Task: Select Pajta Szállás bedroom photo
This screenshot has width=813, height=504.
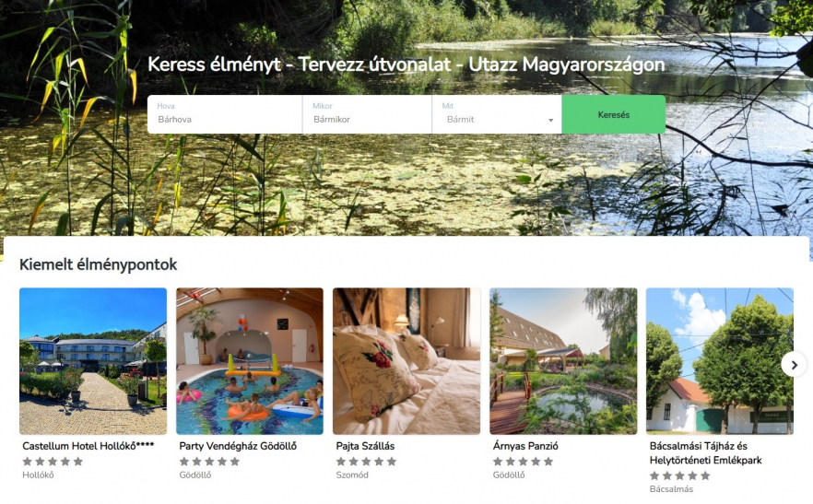Action: (x=406, y=361)
